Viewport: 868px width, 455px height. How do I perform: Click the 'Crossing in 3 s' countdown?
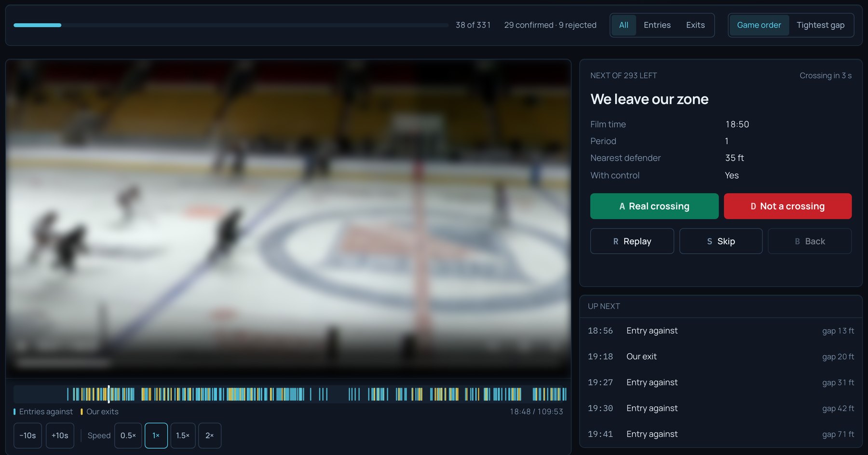[x=826, y=76]
